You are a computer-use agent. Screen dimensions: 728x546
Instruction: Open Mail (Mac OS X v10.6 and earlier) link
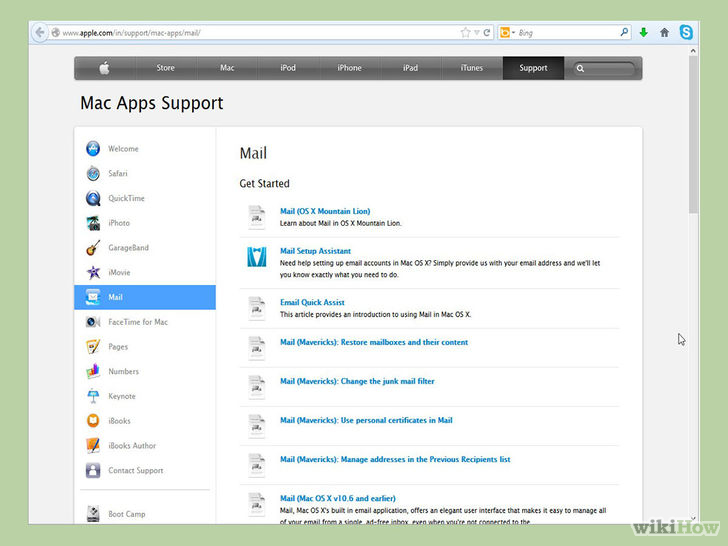338,498
